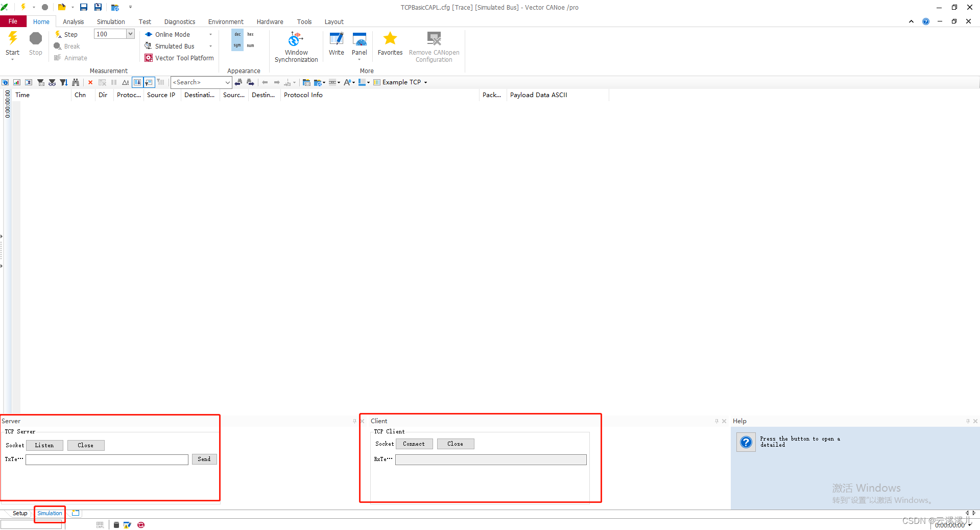Expand the Online Mode dropdown
Screen dimensions: 980x530
pyautogui.click(x=210, y=34)
